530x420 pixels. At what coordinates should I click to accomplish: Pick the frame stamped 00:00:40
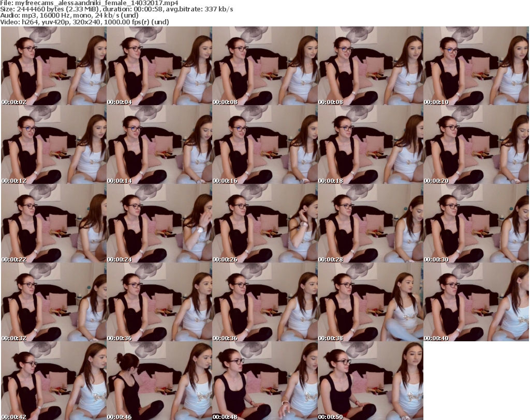(x=476, y=302)
